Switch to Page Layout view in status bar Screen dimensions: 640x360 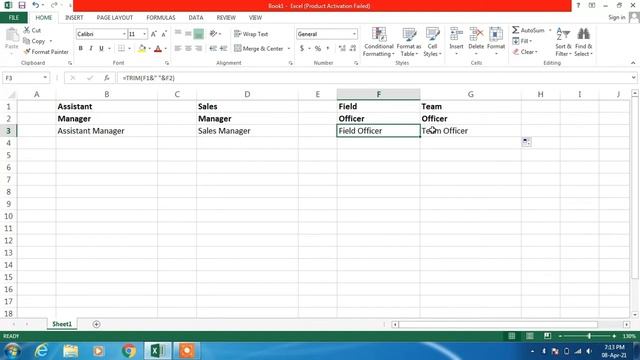click(x=529, y=336)
